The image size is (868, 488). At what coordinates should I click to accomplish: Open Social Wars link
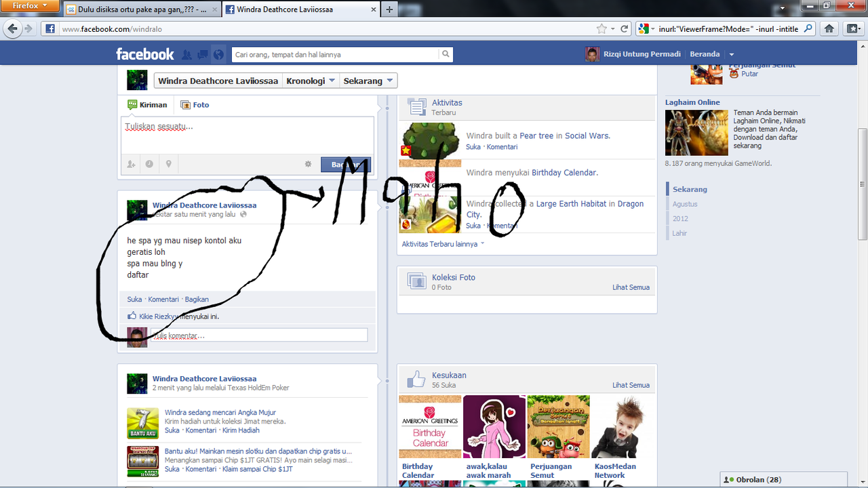(x=587, y=136)
